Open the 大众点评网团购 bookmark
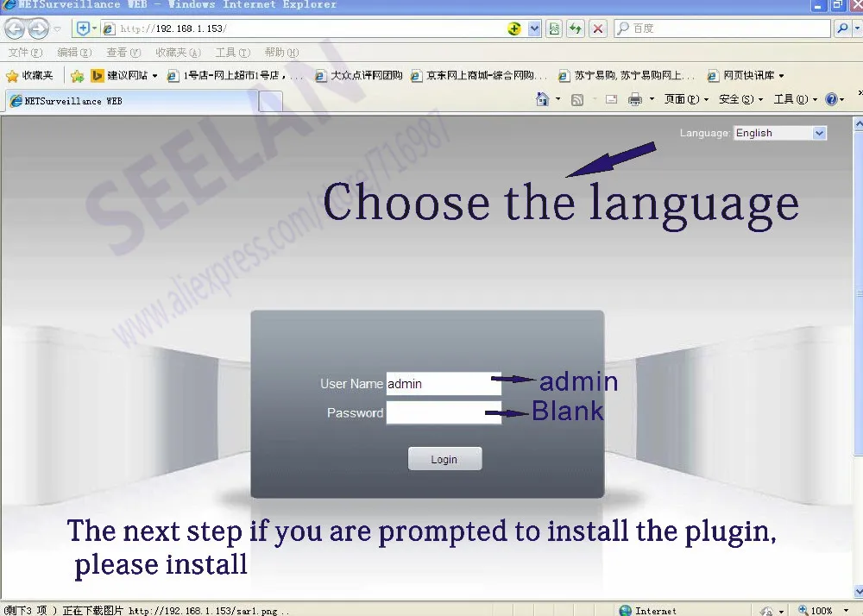Viewport: 863px width, 616px height. [x=359, y=76]
